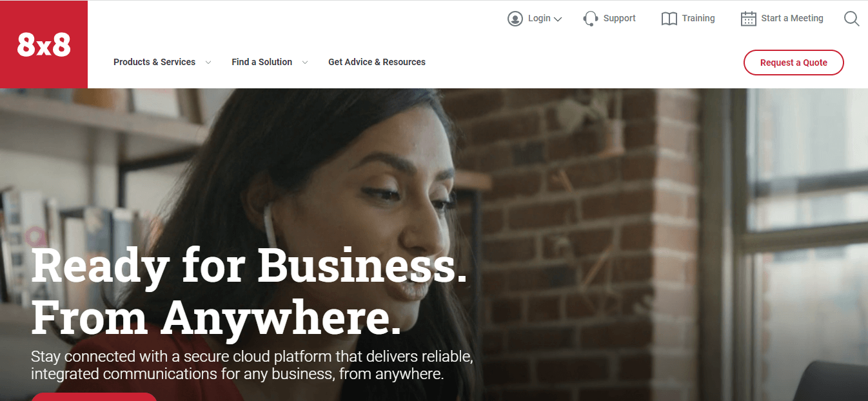The width and height of the screenshot is (868, 401).
Task: Click the Support headset icon
Action: tap(590, 18)
